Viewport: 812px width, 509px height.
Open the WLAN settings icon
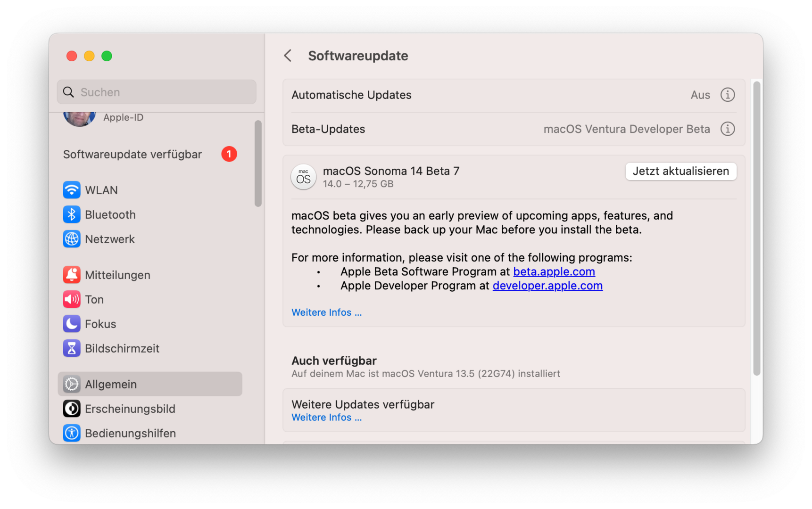pos(72,190)
